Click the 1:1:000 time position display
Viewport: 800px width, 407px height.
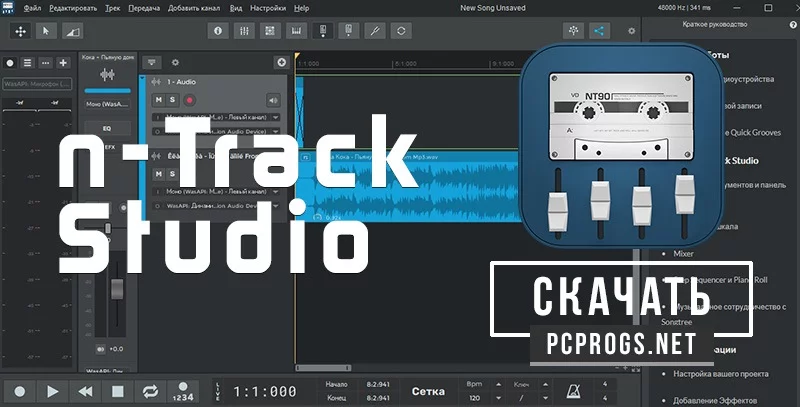[264, 392]
